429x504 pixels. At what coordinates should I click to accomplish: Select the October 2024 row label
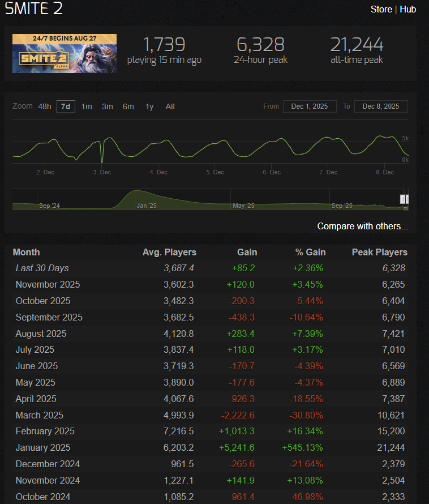pos(43,497)
